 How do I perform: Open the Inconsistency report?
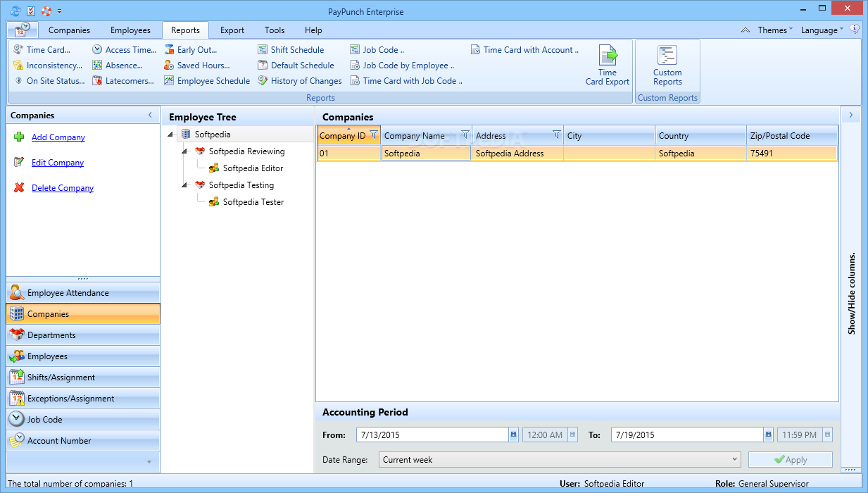point(48,65)
